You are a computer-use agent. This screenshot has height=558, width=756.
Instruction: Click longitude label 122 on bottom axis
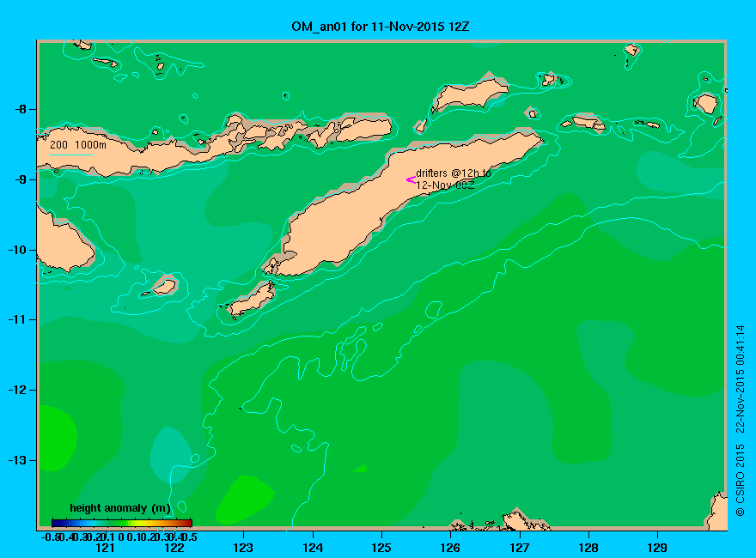tap(174, 548)
